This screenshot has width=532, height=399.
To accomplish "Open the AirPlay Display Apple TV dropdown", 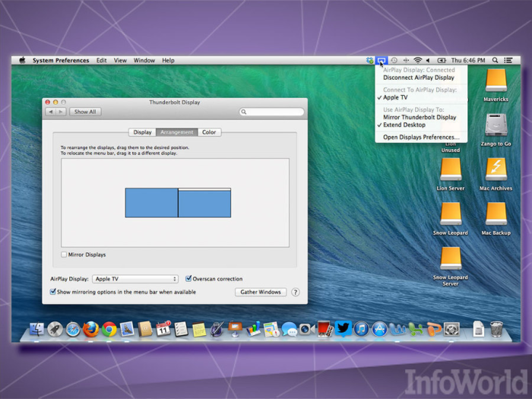I will pyautogui.click(x=135, y=279).
